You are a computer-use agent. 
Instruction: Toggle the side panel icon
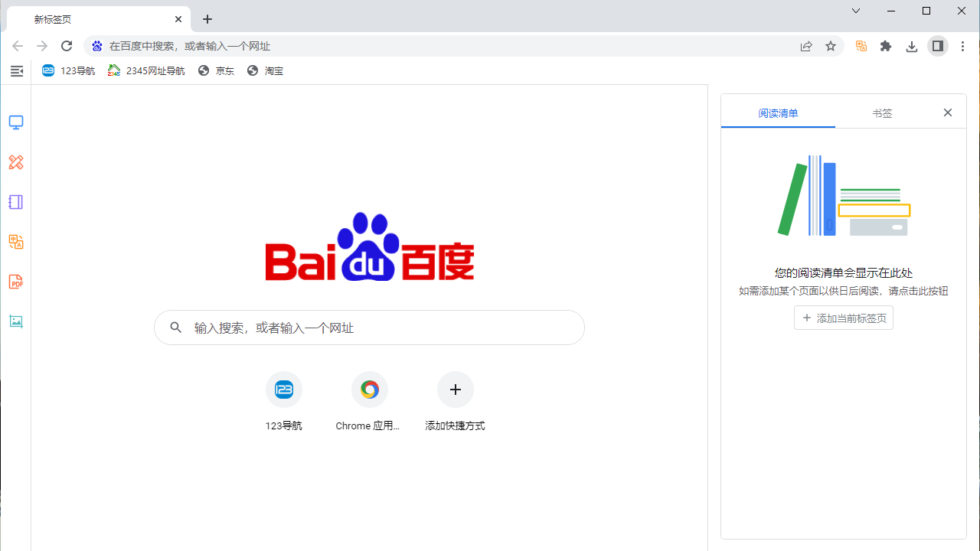click(937, 46)
